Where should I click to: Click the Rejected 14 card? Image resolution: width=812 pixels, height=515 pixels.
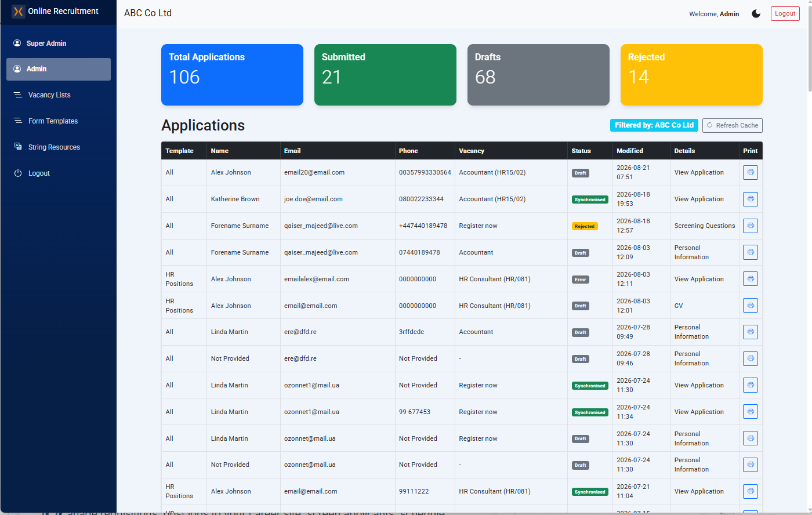[691, 75]
